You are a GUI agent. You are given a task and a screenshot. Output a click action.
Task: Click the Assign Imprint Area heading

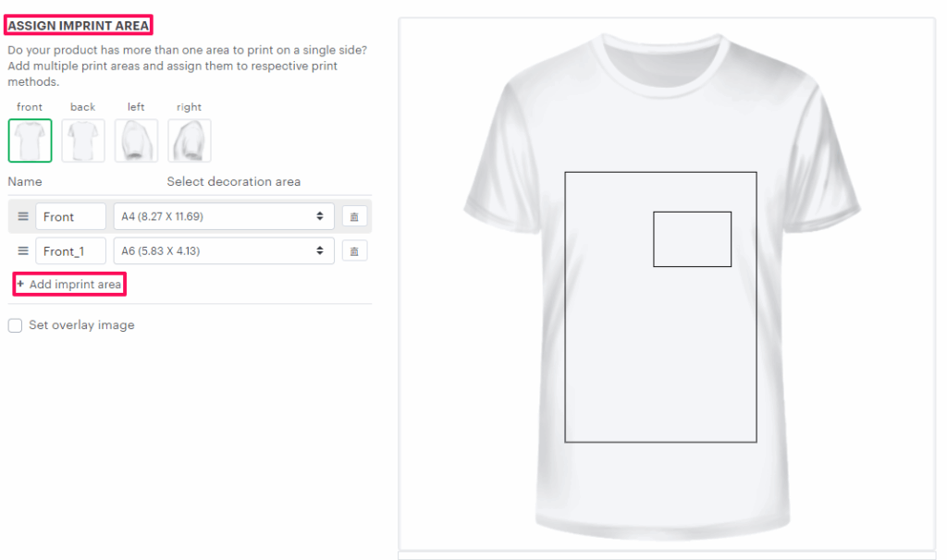click(79, 25)
